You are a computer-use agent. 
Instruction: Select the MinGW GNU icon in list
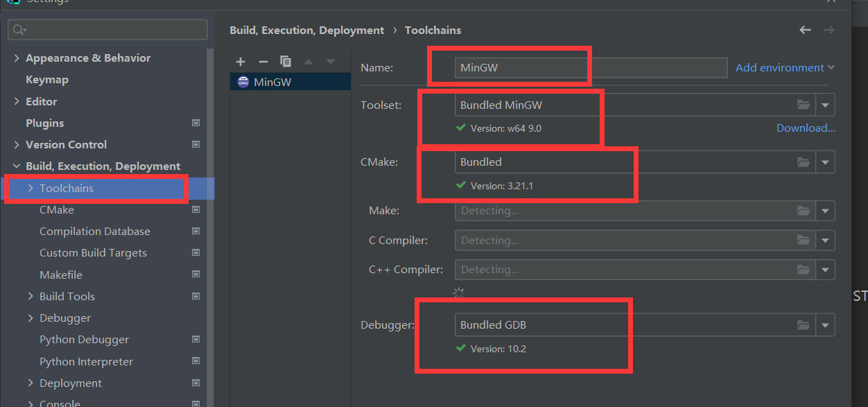click(x=243, y=82)
